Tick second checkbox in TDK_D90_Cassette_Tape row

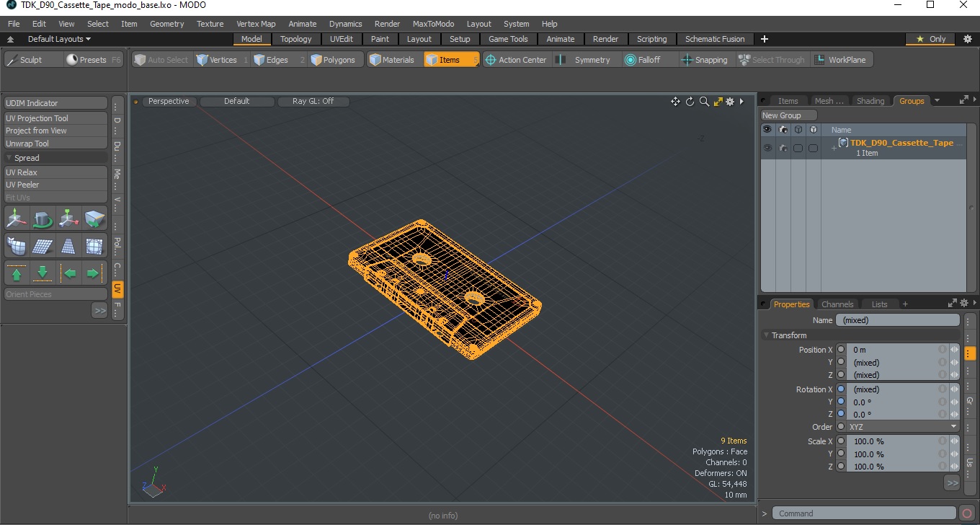click(x=813, y=148)
